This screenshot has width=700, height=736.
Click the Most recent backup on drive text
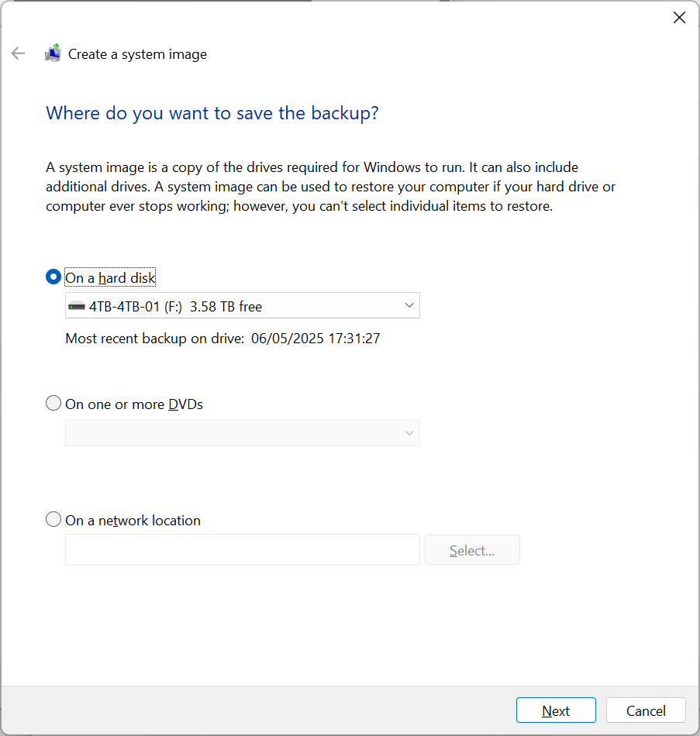222,339
